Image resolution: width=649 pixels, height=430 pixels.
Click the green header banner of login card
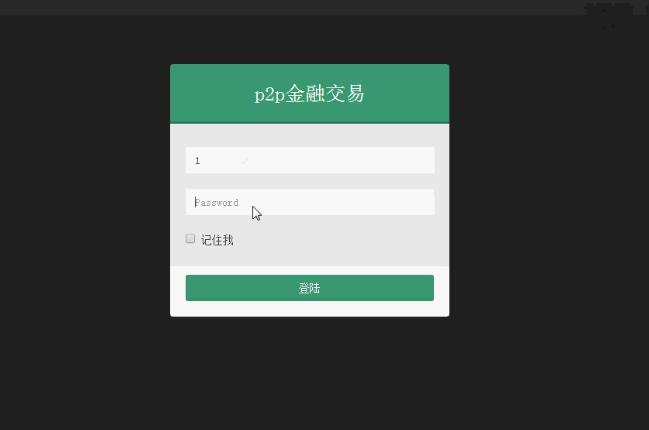click(310, 94)
